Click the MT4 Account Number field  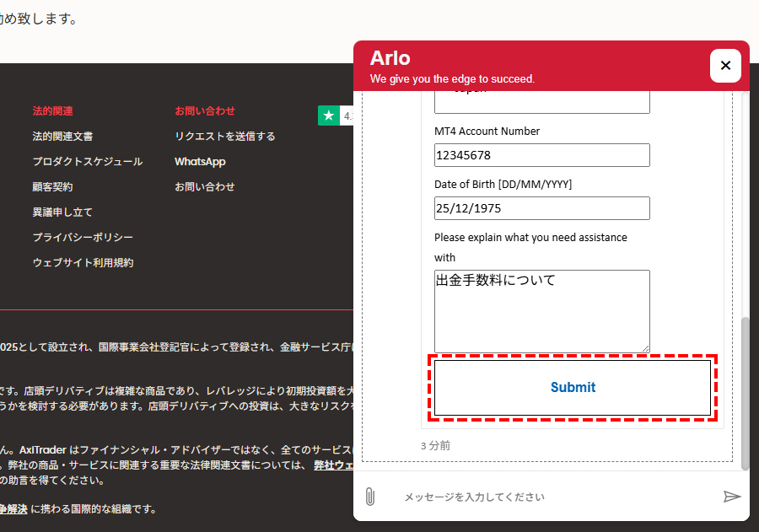(x=541, y=155)
